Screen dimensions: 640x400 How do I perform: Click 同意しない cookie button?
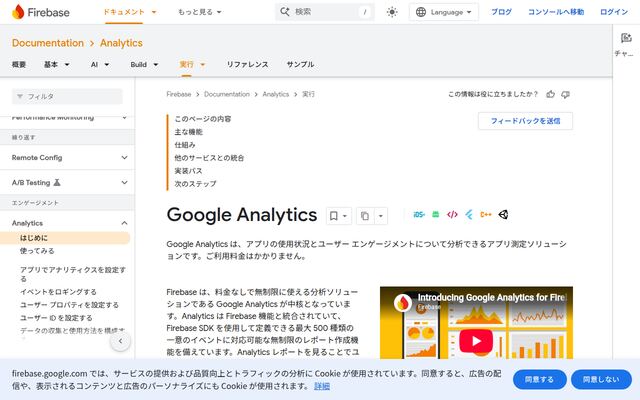click(601, 380)
